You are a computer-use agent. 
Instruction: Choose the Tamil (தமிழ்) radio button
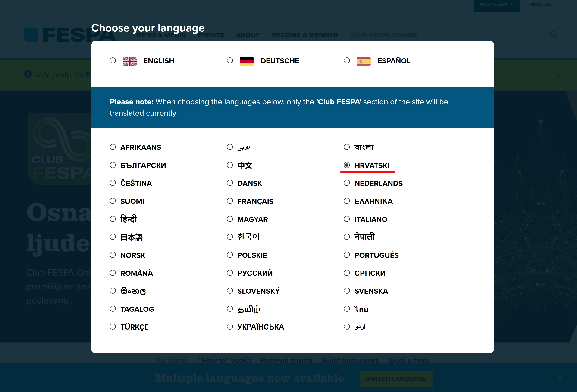(x=230, y=309)
